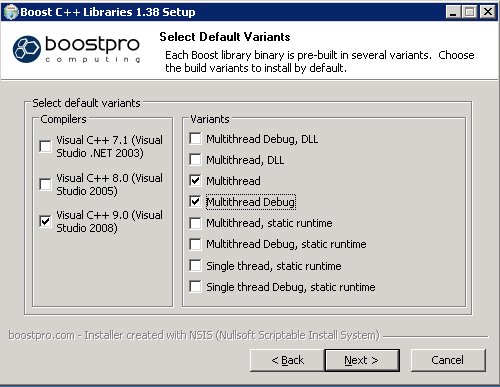Enable Visual C++ 8.0 compiler checkbox
The image size is (500, 387).
tap(45, 184)
